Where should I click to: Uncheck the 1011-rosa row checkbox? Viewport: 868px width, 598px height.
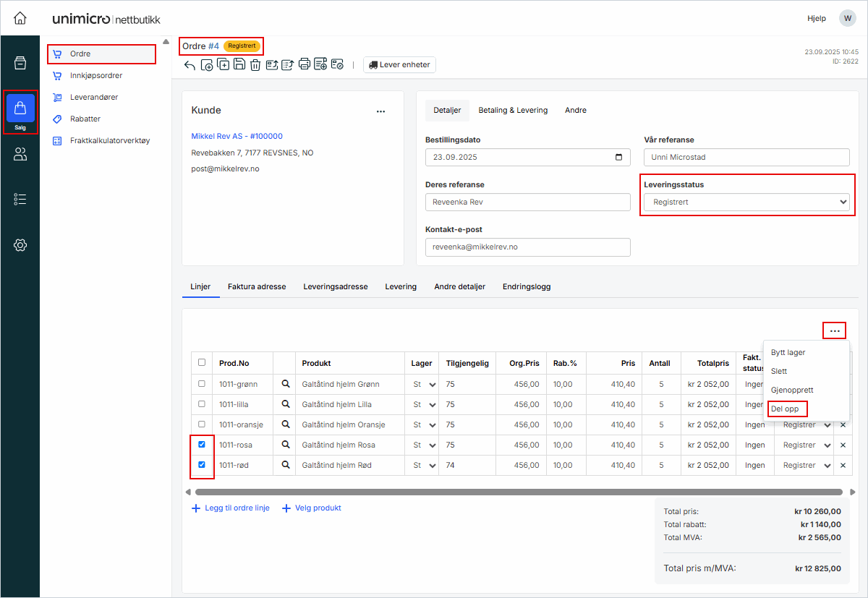[202, 445]
